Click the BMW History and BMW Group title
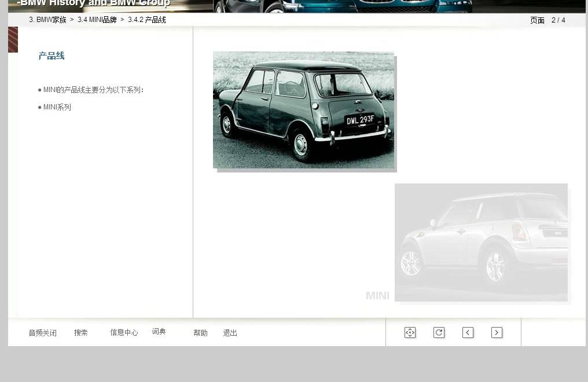 click(94, 3)
